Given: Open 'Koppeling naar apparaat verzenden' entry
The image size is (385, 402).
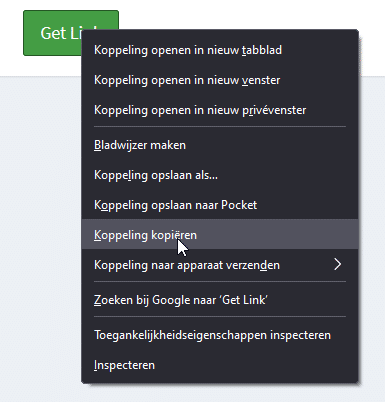Looking at the screenshot, I should tap(220, 265).
